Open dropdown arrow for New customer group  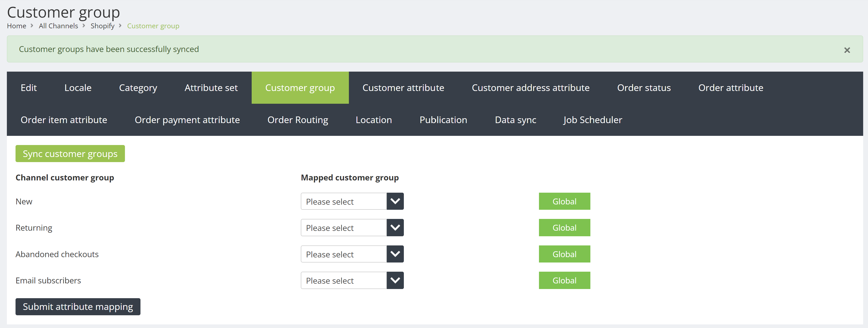click(x=395, y=201)
